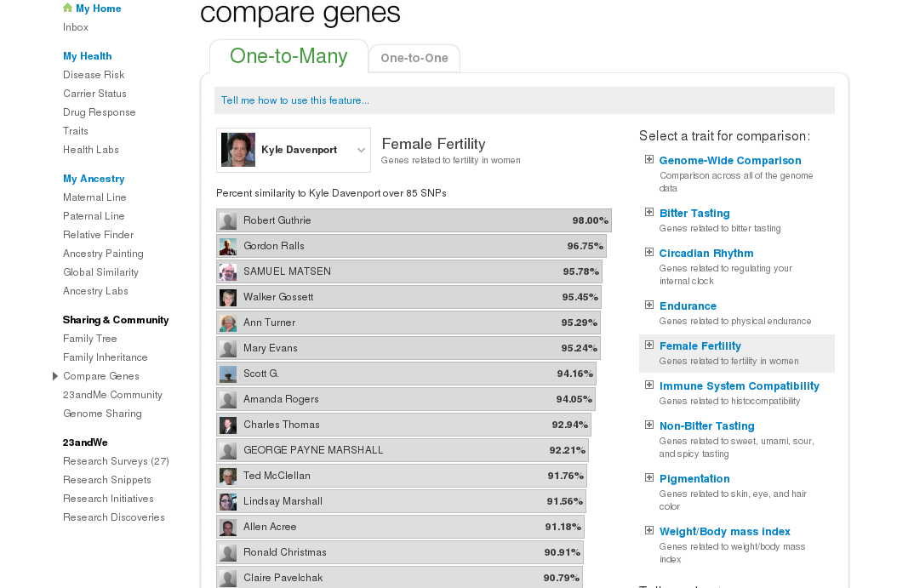Open Ancestry Labs
This screenshot has width=914, height=588.
[95, 290]
